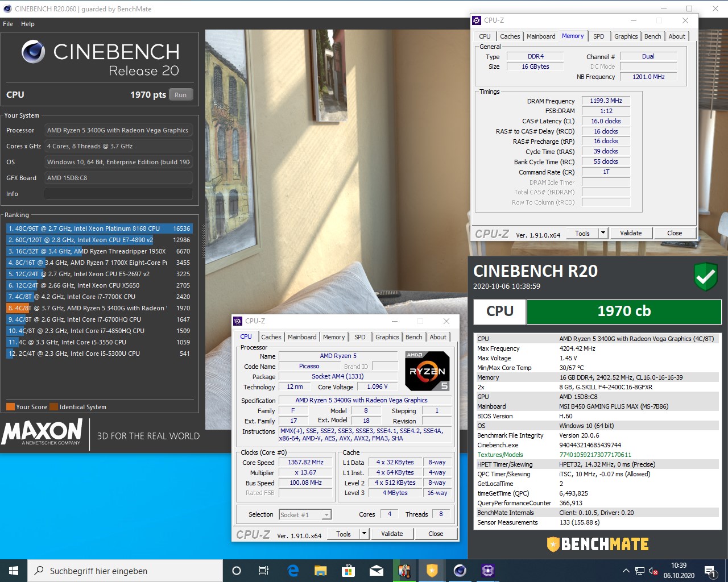This screenshot has height=582, width=728.
Task: Switch to CPU-Z chip icon in taskbar
Action: [x=488, y=571]
